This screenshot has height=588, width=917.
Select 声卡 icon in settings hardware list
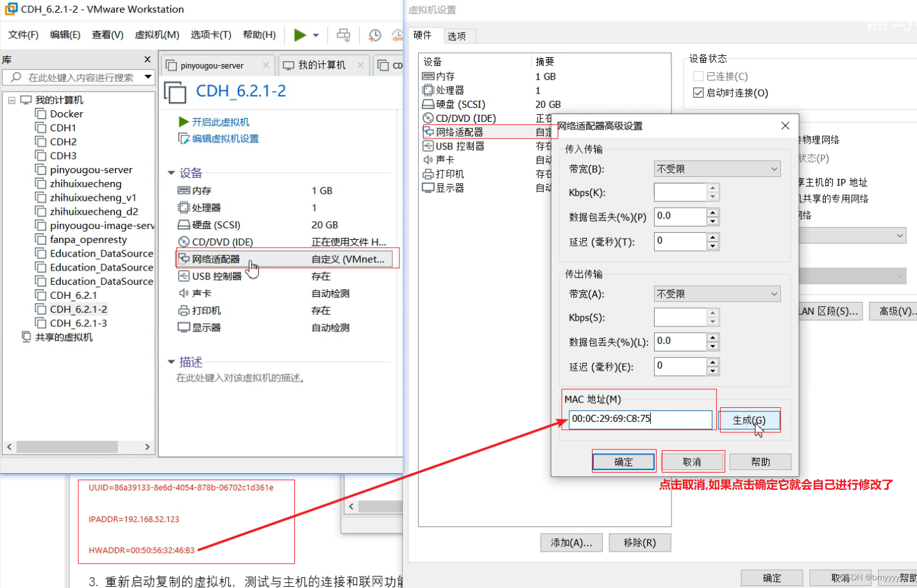tap(428, 160)
